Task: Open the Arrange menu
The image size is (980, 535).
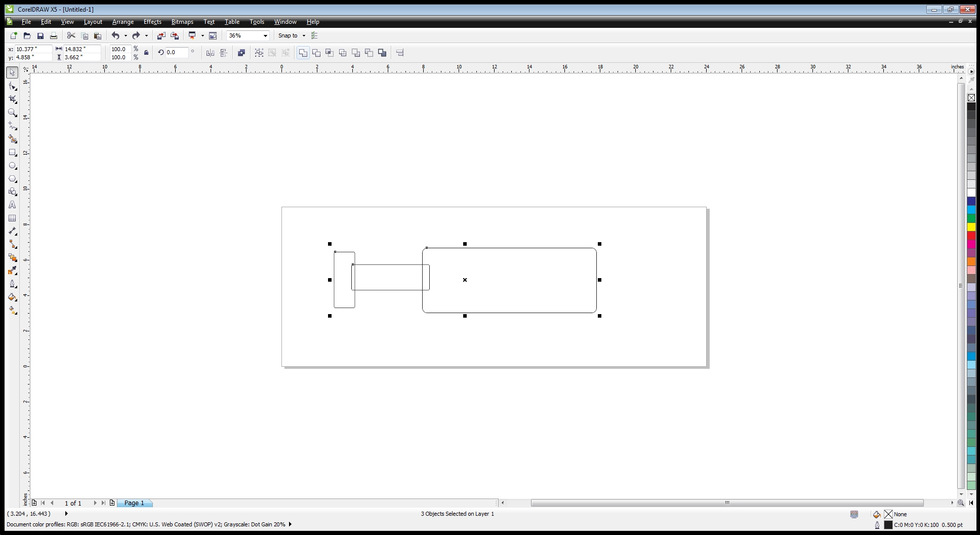Action: point(123,22)
